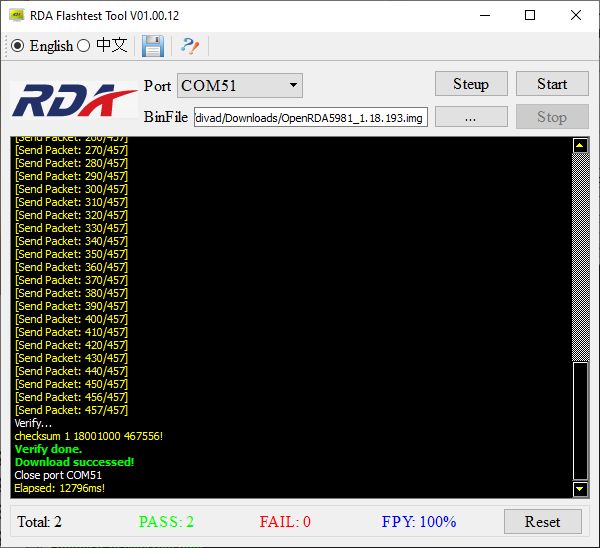
Task: Browse for bin file with ... button
Action: pos(471,117)
